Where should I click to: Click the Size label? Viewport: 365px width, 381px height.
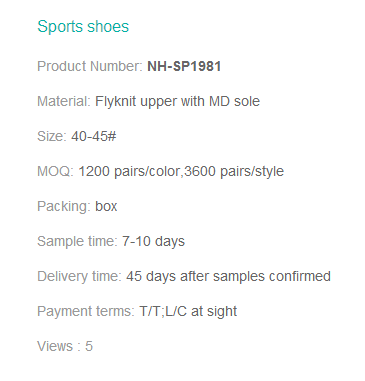click(52, 136)
